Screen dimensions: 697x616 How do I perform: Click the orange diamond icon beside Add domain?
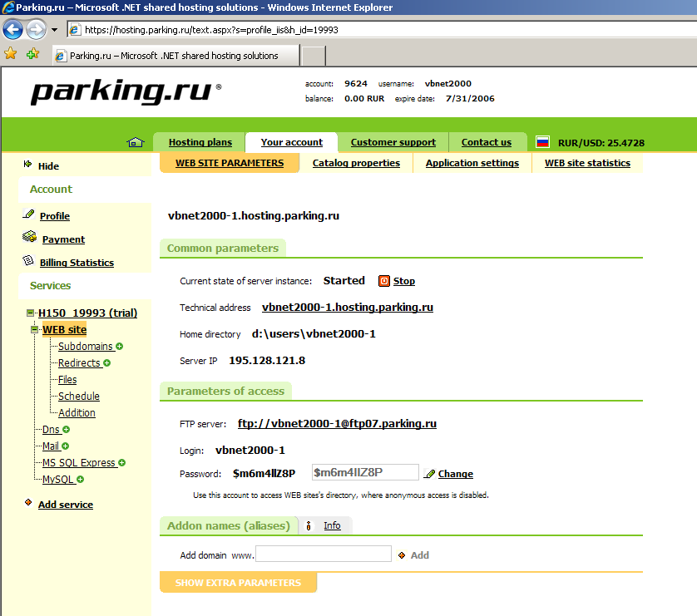point(402,555)
